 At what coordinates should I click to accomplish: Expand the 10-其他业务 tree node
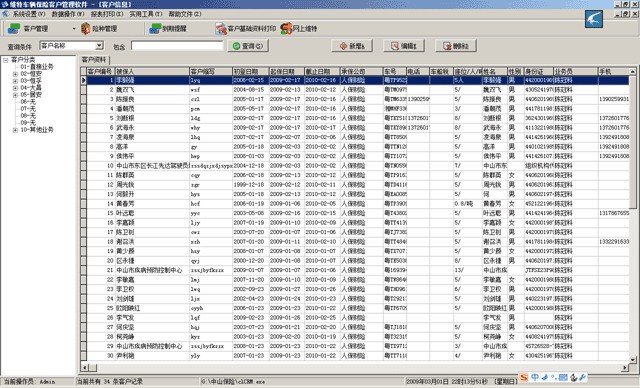click(x=15, y=130)
